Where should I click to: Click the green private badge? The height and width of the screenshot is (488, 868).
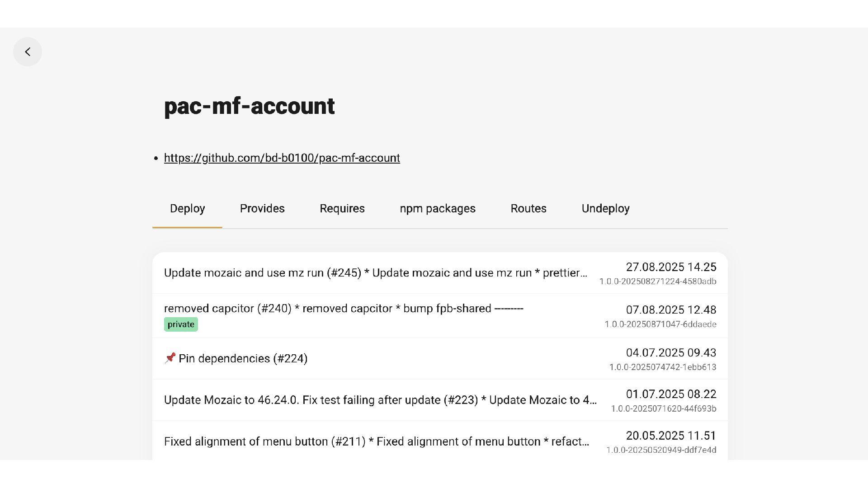tap(181, 324)
